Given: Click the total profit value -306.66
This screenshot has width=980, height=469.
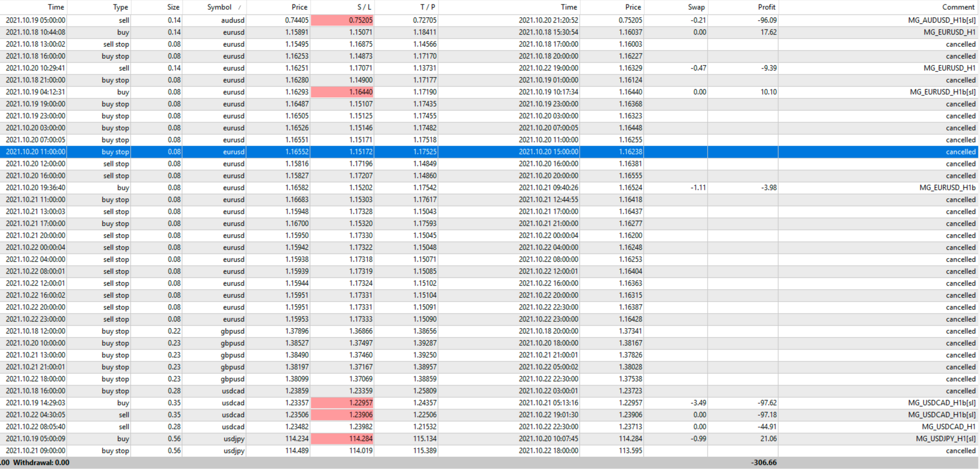Looking at the screenshot, I should click(x=763, y=462).
